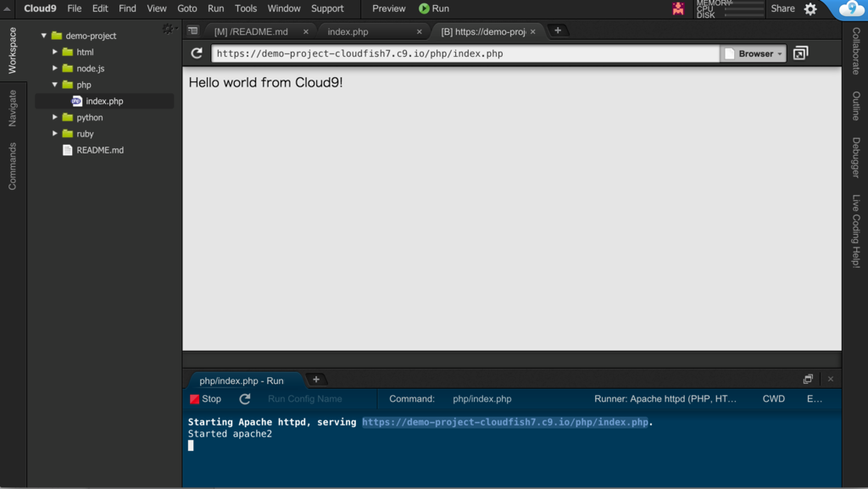Click the restart icon next to Stop
Viewport: 868px width, 489px height.
point(244,398)
